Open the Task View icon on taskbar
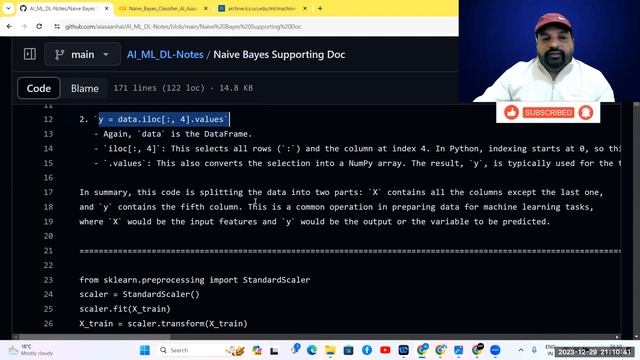 274,350
